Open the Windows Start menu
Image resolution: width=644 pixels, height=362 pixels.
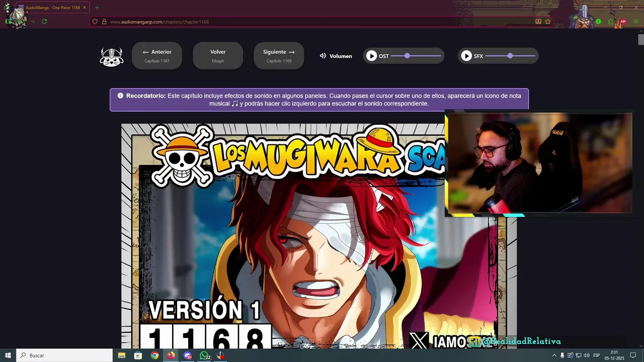click(x=8, y=355)
